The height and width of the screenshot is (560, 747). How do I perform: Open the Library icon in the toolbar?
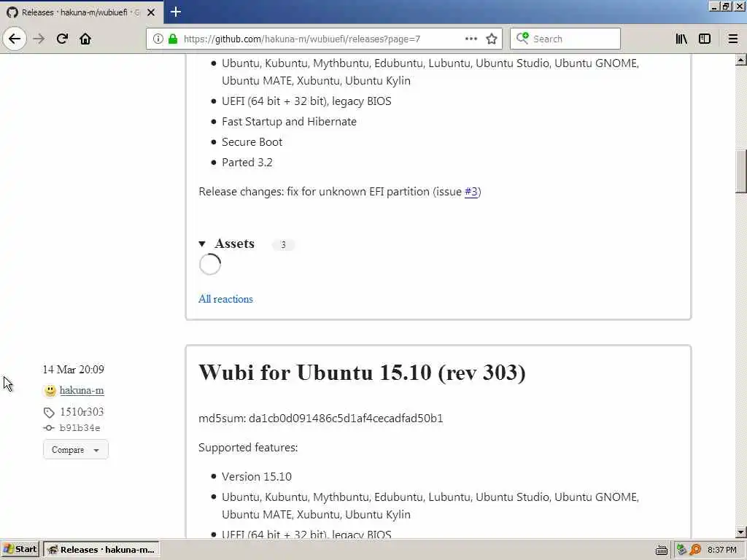pos(681,39)
